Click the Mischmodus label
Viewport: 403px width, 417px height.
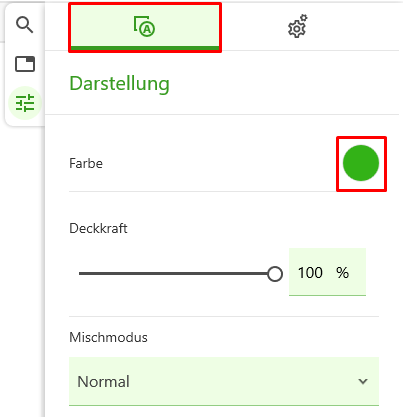coord(108,337)
